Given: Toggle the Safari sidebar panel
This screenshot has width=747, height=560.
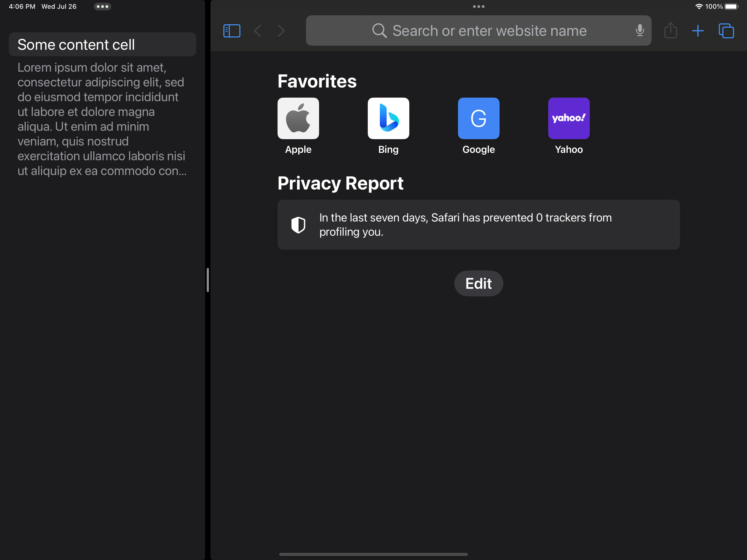Looking at the screenshot, I should [232, 31].
